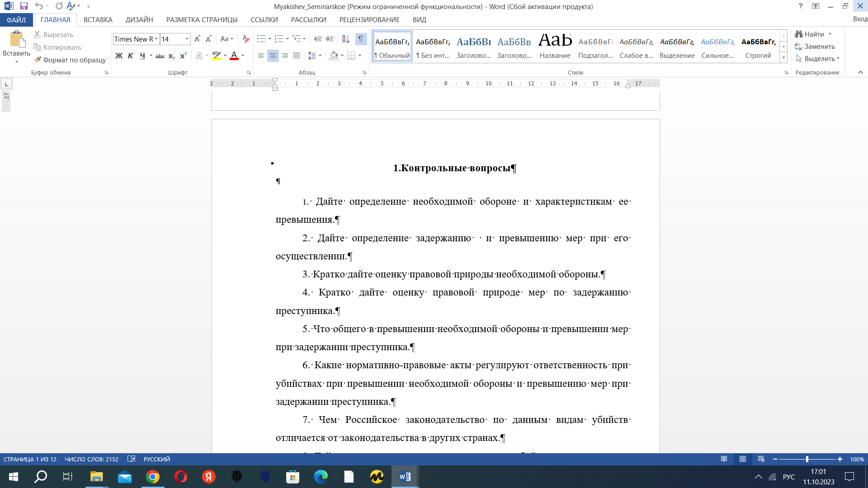
Task: Switch to read mode view icon
Action: click(724, 459)
